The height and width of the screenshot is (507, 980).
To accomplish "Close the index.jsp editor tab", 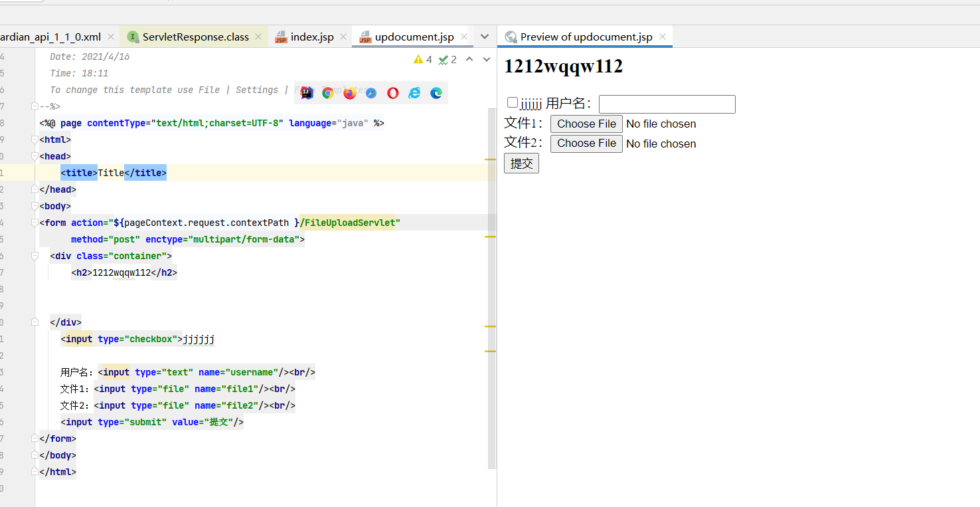I will (343, 37).
